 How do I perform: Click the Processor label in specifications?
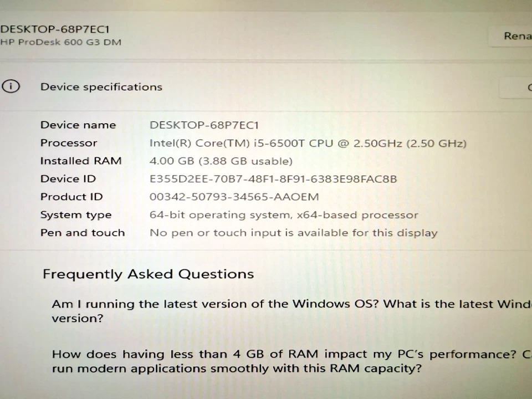pos(69,142)
